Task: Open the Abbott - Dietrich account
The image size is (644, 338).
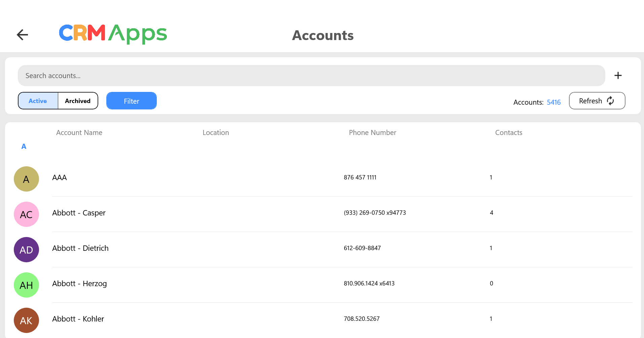Action: (x=80, y=248)
